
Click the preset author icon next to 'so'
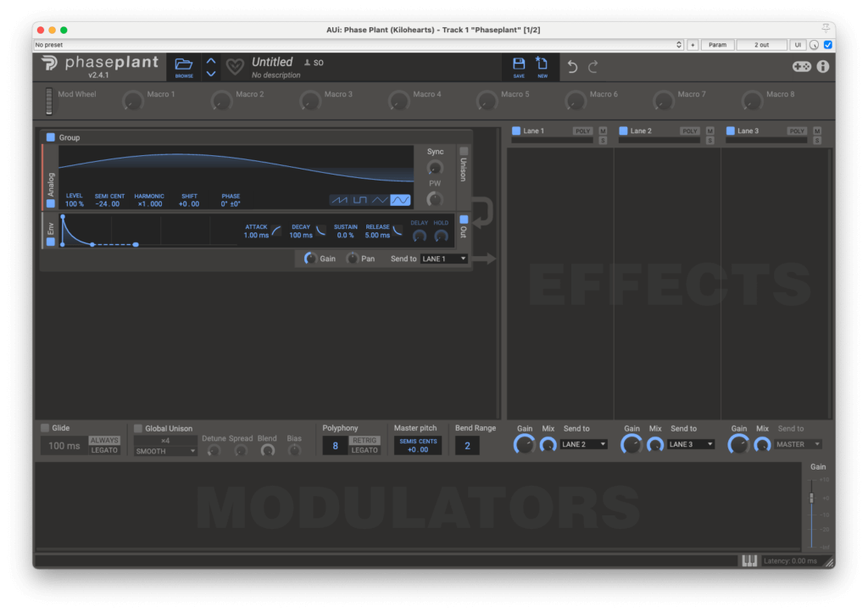[x=307, y=63]
